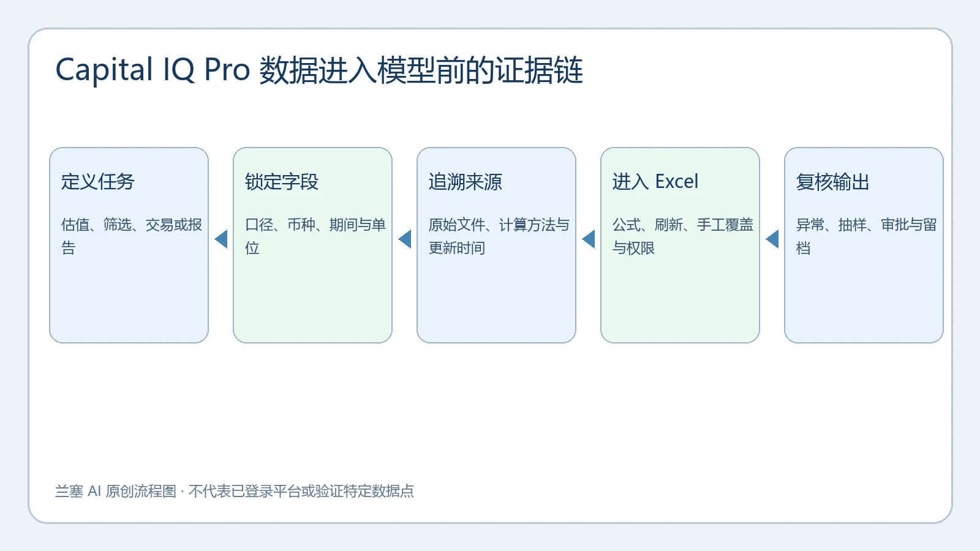The width and height of the screenshot is (980, 551).
Task: Select the text 口径、币种、期间与单位
Action: 315,236
